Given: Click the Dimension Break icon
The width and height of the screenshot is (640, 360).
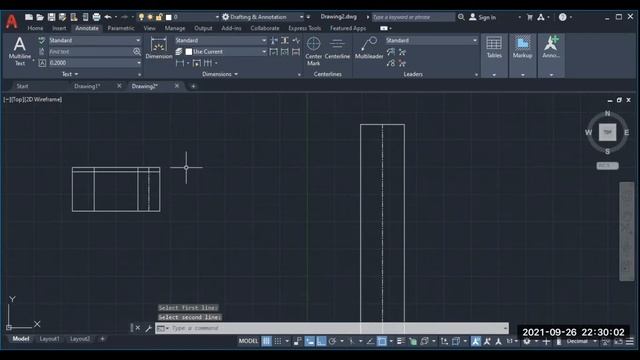Looking at the screenshot, I should tap(274, 40).
